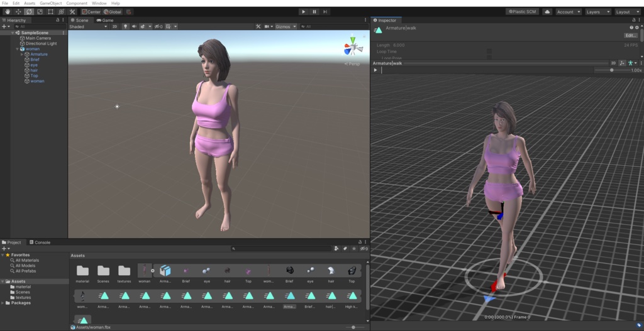Toggle hidden objects visibility in Scene toolbar

tap(158, 26)
